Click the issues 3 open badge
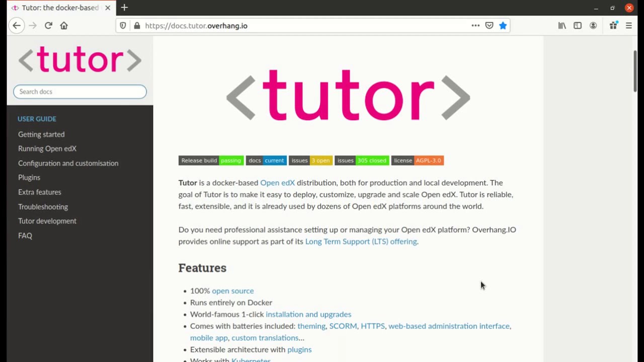Viewport: 644px width, 362px height. (x=310, y=160)
